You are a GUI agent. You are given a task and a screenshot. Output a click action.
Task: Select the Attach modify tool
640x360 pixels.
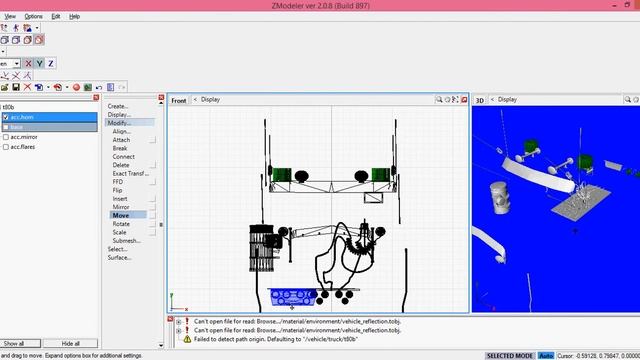pyautogui.click(x=121, y=140)
